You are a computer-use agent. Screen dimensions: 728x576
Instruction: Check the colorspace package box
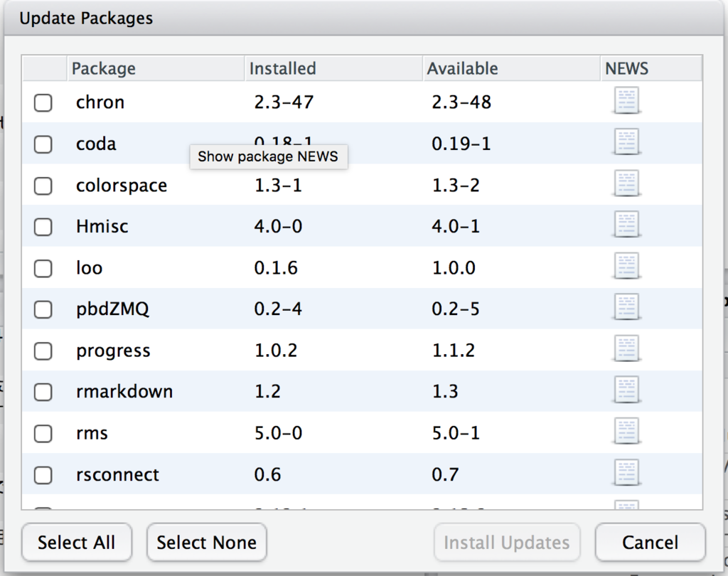pos(43,186)
